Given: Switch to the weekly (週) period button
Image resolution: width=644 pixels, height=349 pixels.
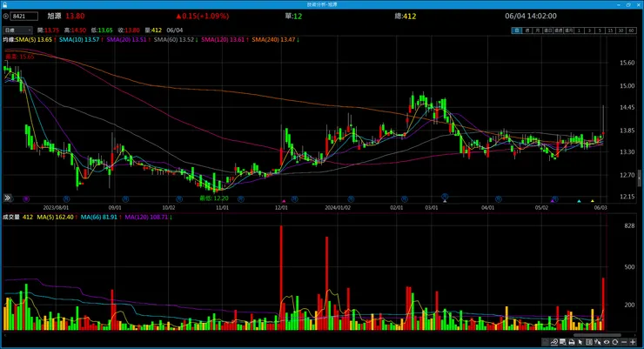Looking at the screenshot, I should click(x=527, y=30).
